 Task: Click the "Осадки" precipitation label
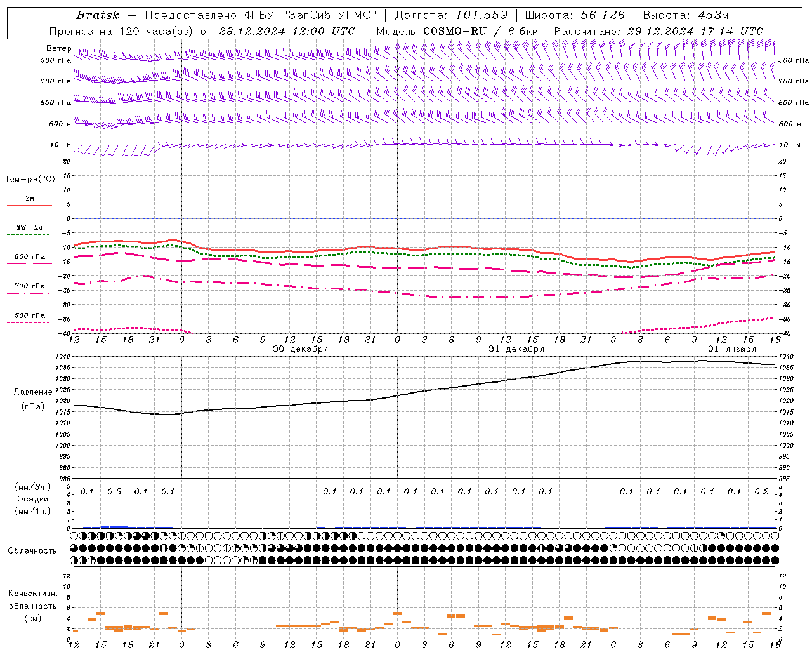coord(33,499)
